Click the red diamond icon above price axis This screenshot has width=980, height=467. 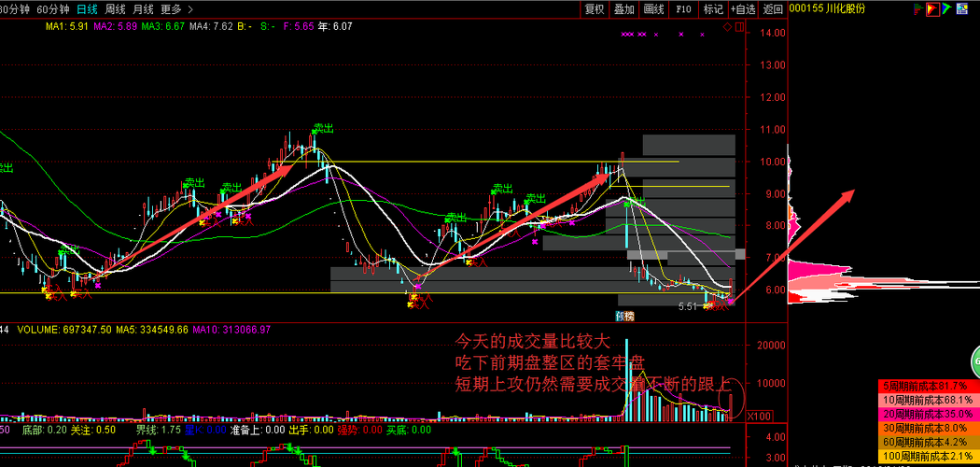(727, 27)
